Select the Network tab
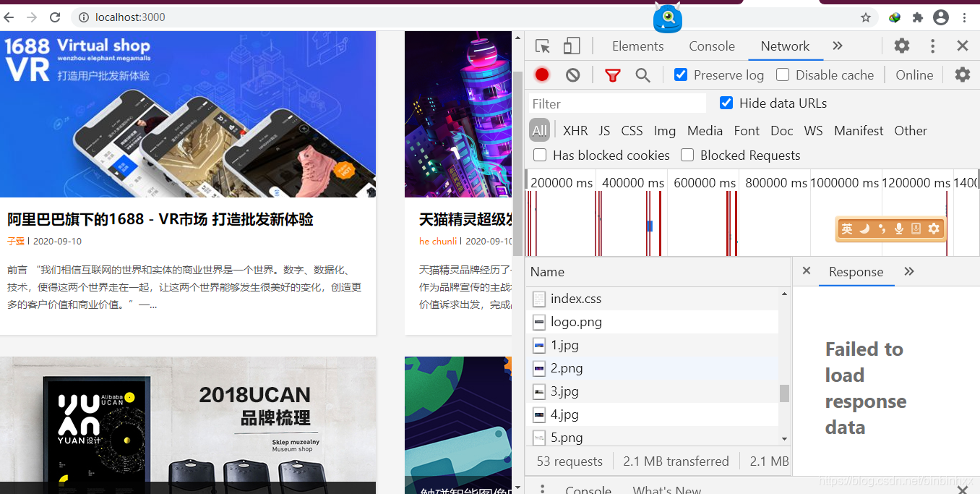980x494 pixels. (785, 46)
